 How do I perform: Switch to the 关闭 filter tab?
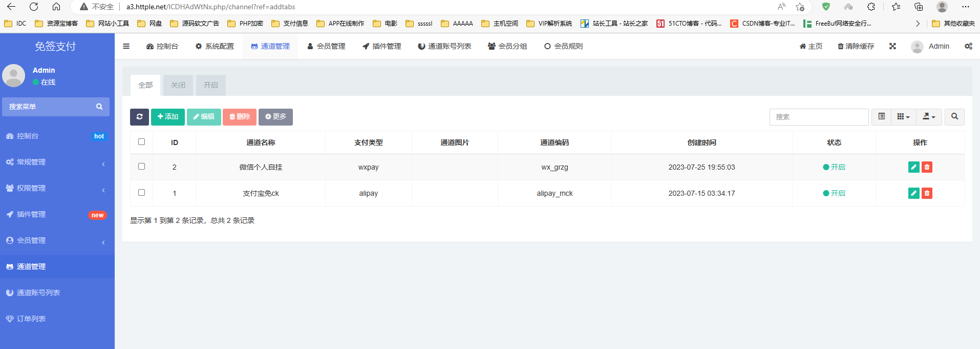[x=178, y=85]
